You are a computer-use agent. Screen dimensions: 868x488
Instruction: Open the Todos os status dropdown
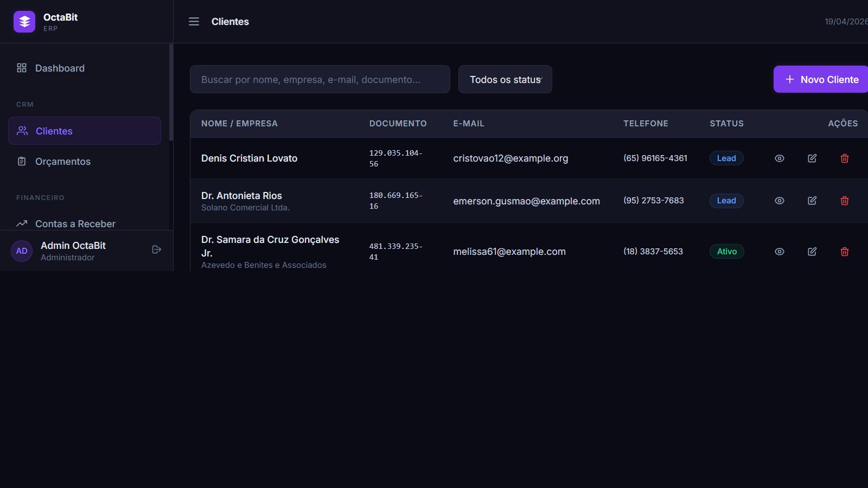505,80
